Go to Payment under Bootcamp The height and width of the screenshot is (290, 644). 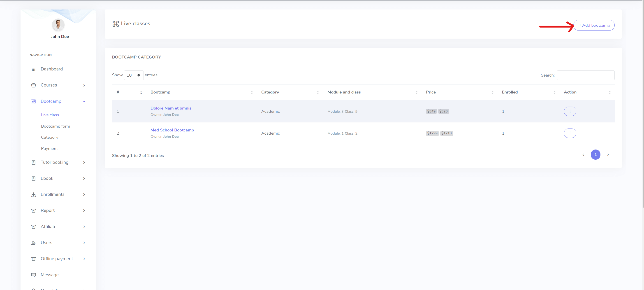click(x=49, y=148)
